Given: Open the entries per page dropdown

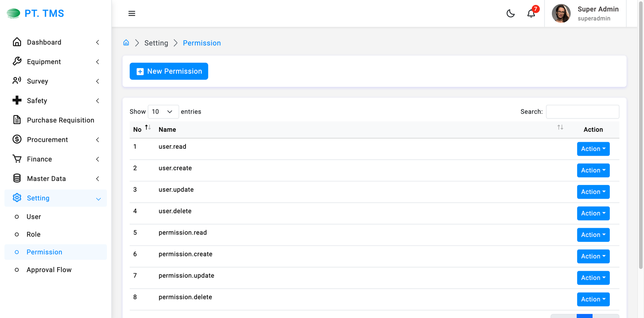Looking at the screenshot, I should click(x=163, y=112).
